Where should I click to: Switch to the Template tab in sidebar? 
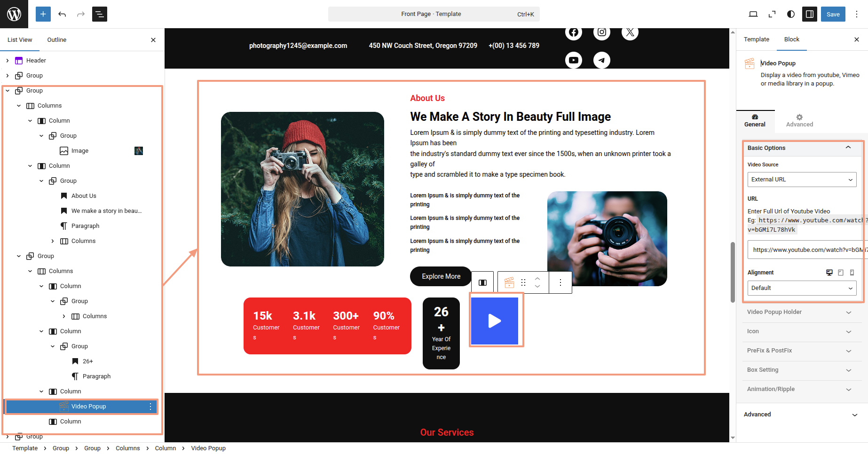(757, 39)
